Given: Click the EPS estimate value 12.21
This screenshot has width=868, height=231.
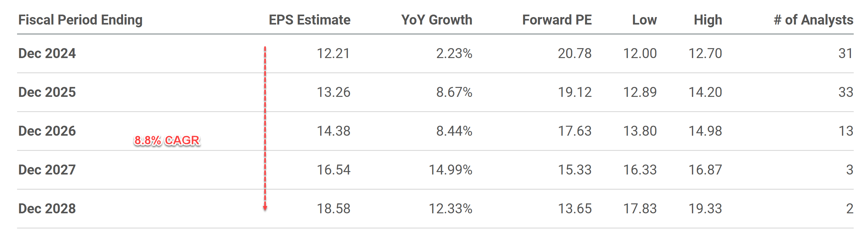Looking at the screenshot, I should [x=333, y=53].
